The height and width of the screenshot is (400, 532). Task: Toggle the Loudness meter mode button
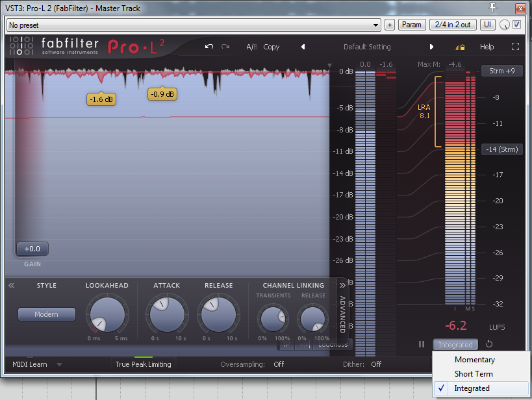click(x=333, y=345)
